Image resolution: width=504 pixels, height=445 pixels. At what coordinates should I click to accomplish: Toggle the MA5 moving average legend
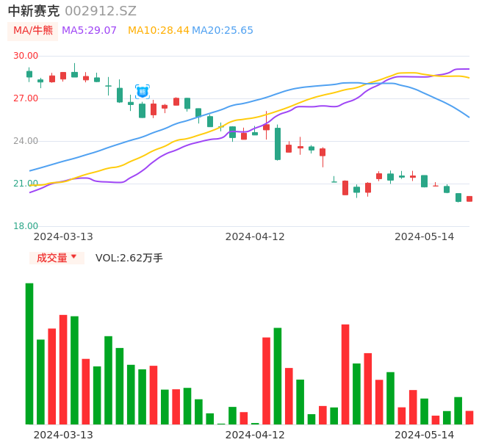89,31
